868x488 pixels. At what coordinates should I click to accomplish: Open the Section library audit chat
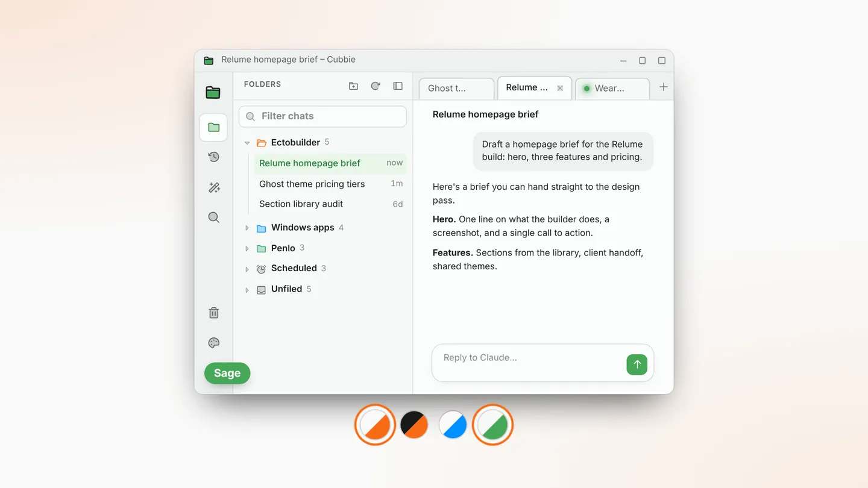(330, 204)
